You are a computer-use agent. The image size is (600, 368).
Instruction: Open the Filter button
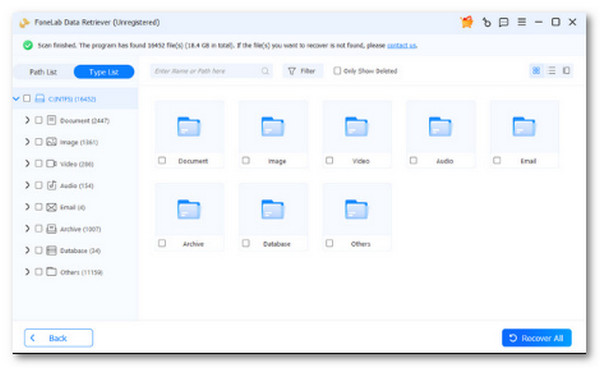[x=302, y=71]
